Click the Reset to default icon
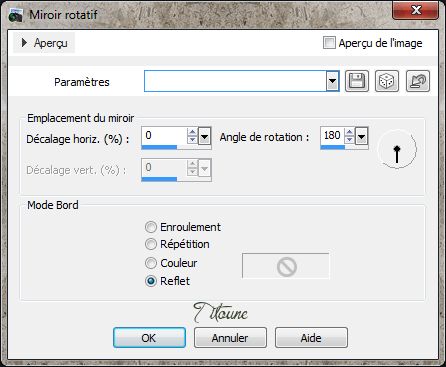Image resolution: width=446 pixels, height=367 pixels. 418,81
